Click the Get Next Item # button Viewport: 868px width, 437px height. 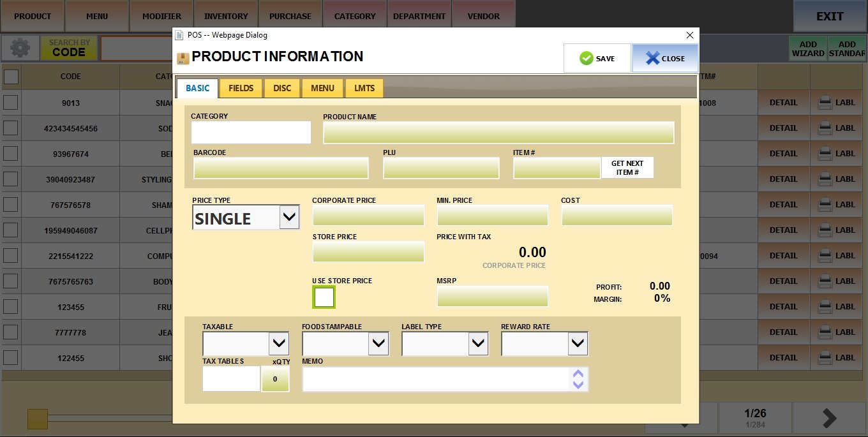[x=627, y=168]
